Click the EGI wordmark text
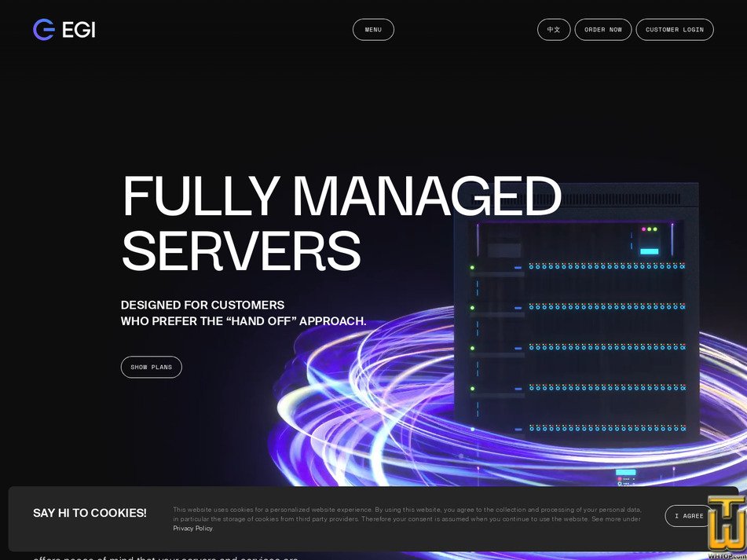 point(79,29)
